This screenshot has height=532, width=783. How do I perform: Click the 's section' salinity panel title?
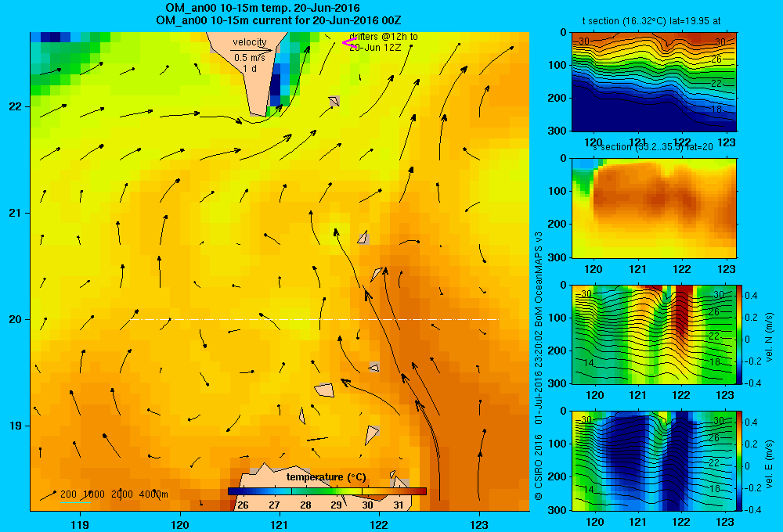point(653,147)
